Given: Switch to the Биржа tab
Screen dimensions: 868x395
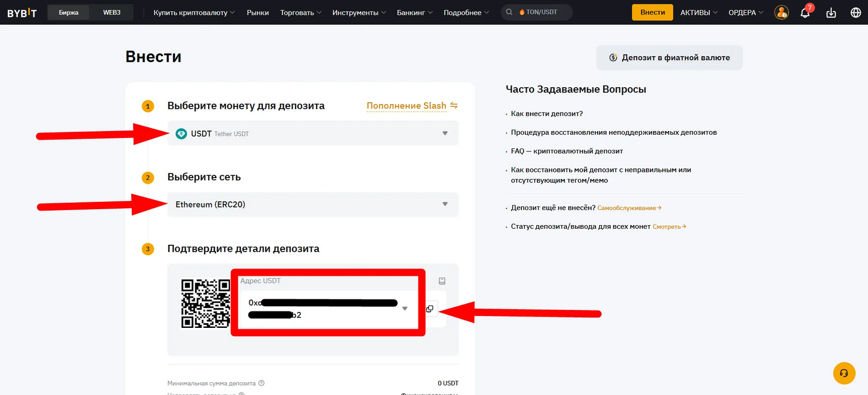Looking at the screenshot, I should tap(69, 12).
